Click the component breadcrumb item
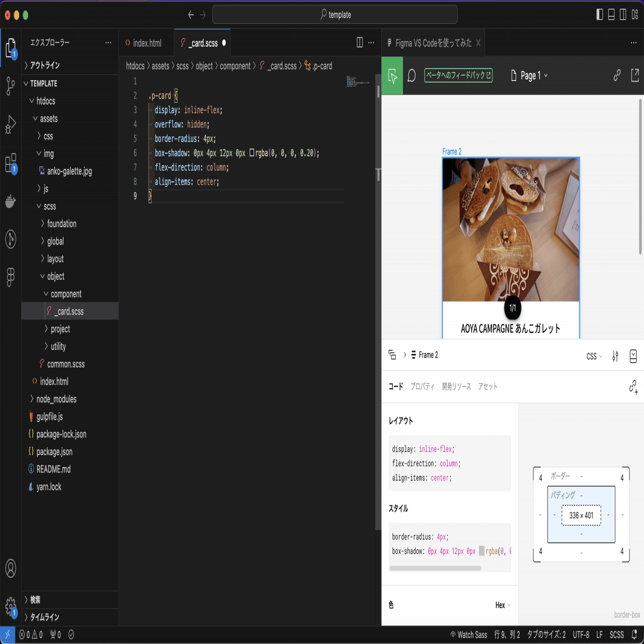Screen dimensions: 644x644 coord(235,66)
